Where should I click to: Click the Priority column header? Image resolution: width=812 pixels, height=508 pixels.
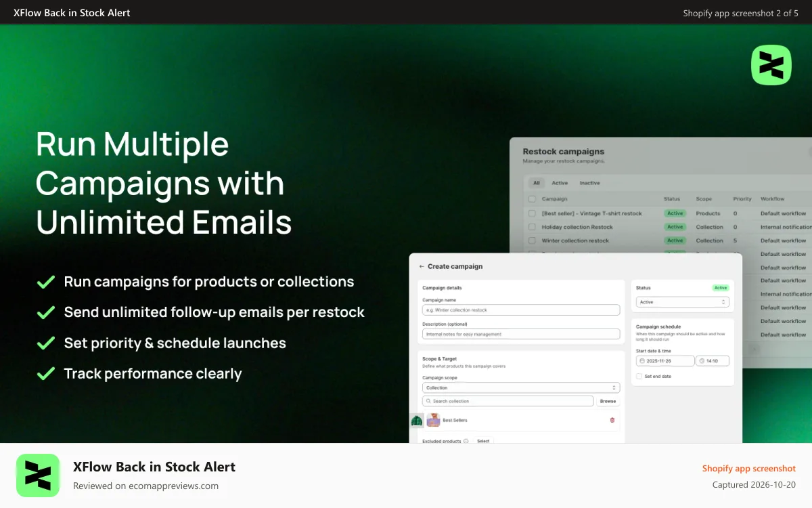click(x=742, y=199)
